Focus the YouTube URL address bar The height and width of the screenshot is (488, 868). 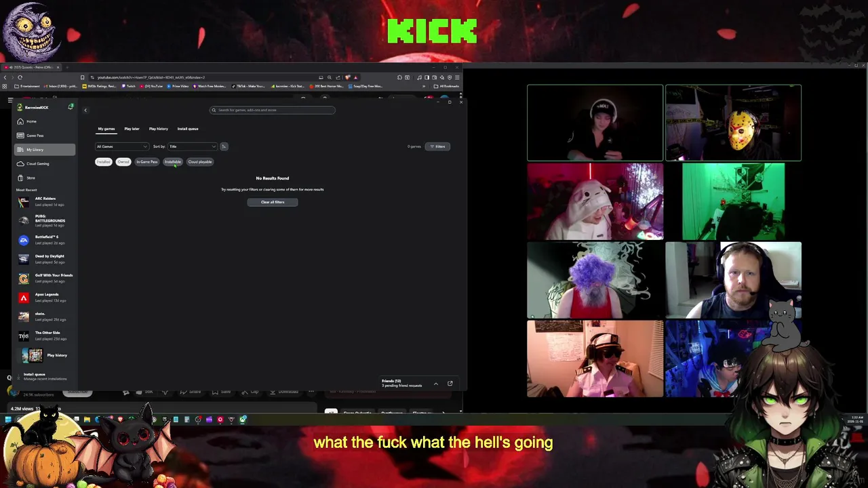(203, 77)
